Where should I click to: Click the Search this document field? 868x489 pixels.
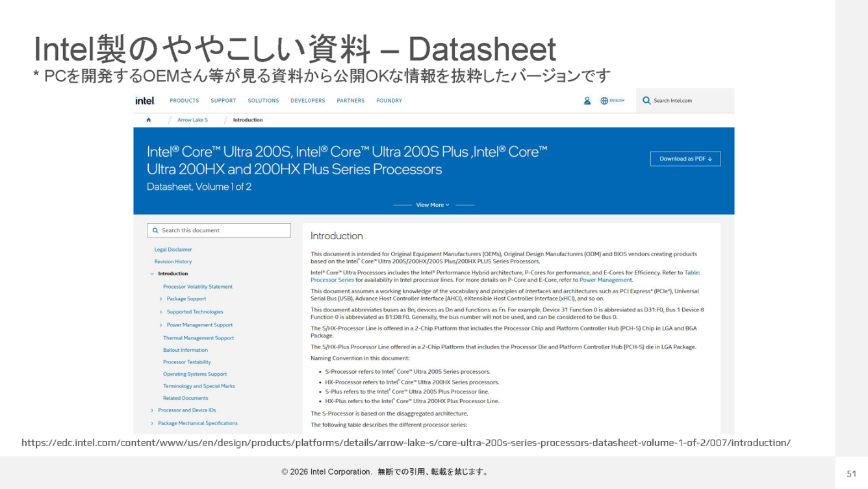coord(219,230)
